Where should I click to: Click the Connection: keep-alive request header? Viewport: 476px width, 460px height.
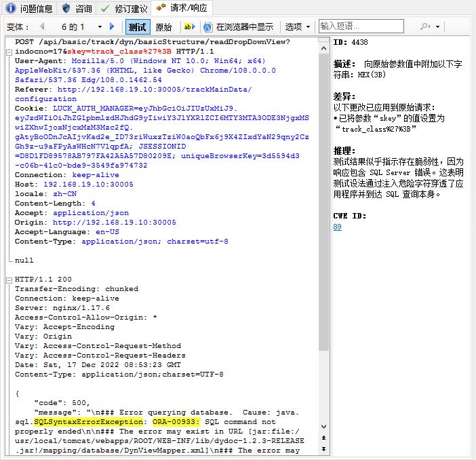coord(66,174)
